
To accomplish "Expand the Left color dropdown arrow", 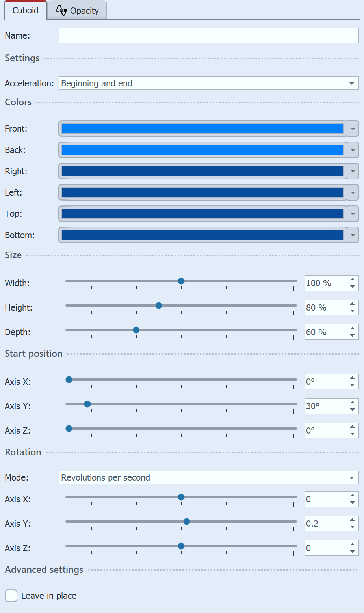I will click(353, 192).
